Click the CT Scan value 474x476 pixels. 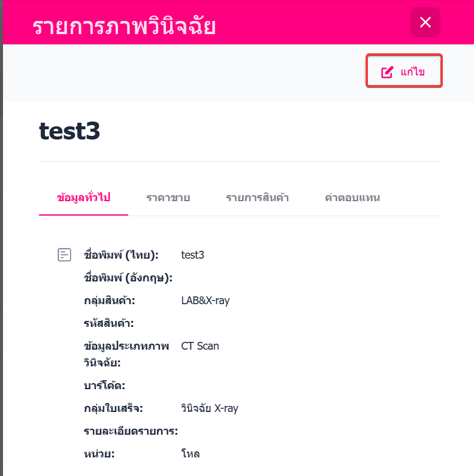click(x=200, y=346)
